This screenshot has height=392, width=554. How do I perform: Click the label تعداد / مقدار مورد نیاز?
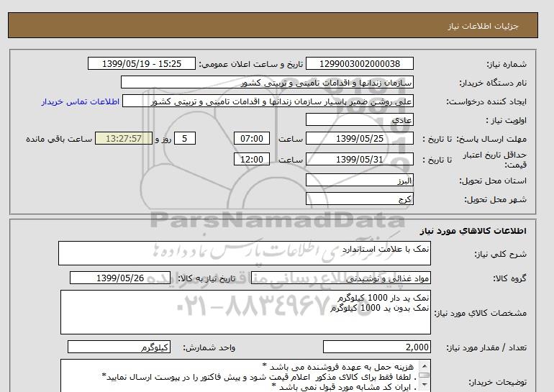(x=486, y=348)
